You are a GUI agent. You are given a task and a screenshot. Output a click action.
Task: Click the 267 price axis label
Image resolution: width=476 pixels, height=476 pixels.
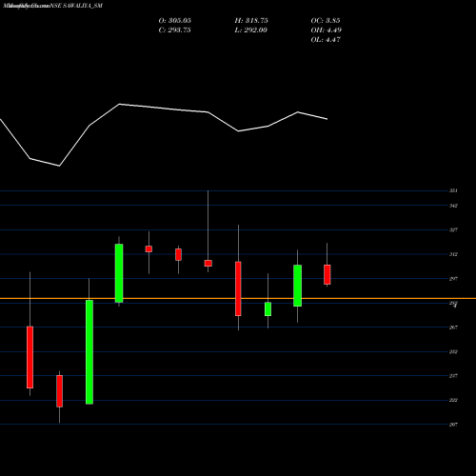pyautogui.click(x=453, y=327)
